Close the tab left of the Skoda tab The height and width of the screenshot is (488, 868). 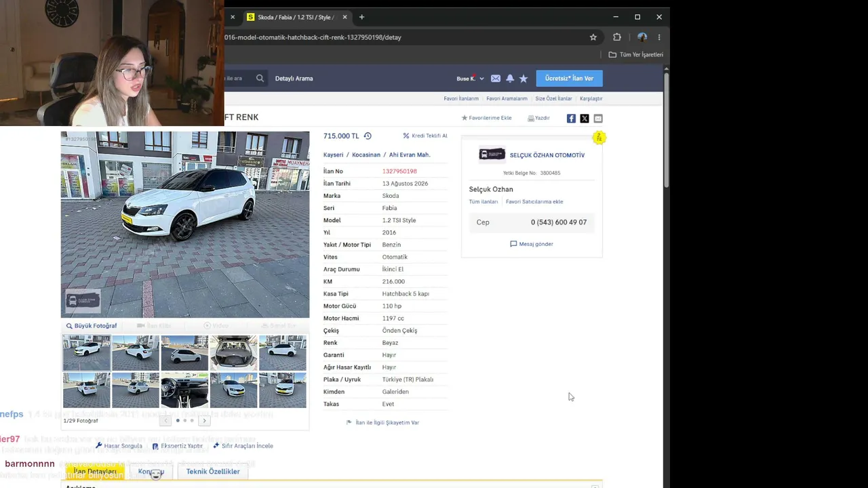tap(233, 17)
